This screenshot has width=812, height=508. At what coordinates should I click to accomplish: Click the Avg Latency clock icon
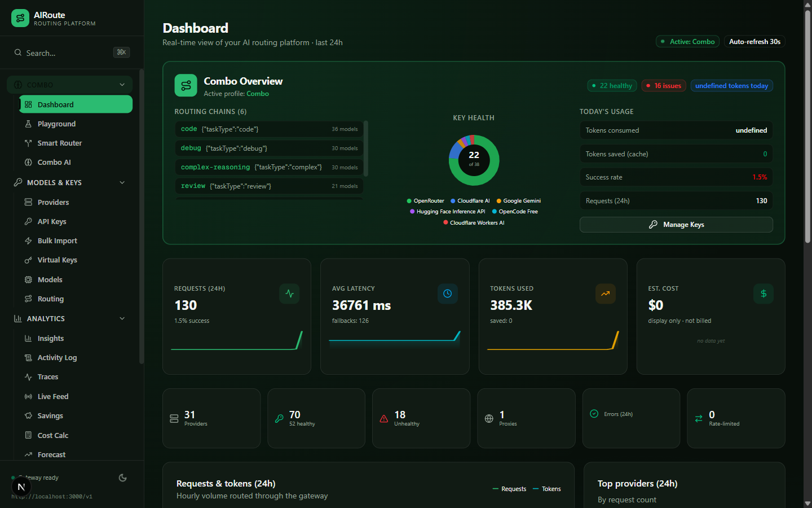pos(447,294)
